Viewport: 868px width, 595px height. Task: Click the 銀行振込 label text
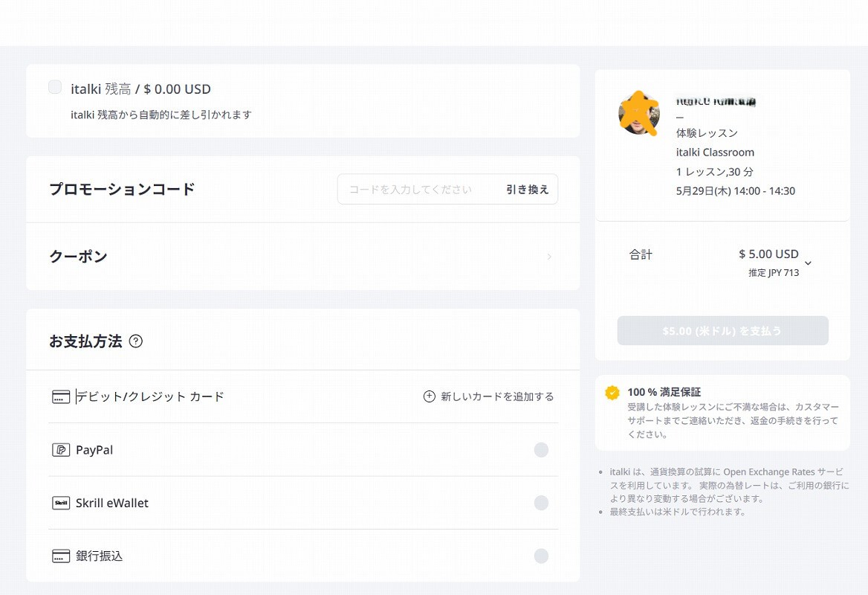(x=99, y=556)
